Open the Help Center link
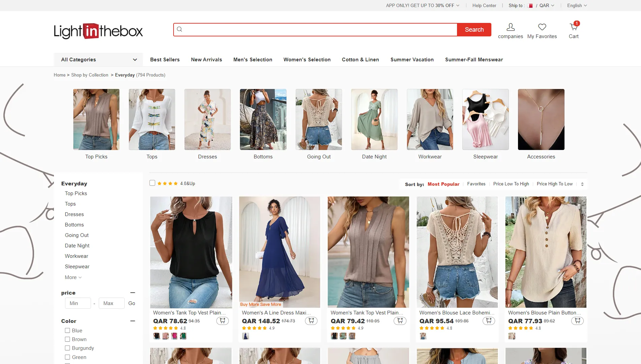This screenshot has width=641, height=364. 484,6
